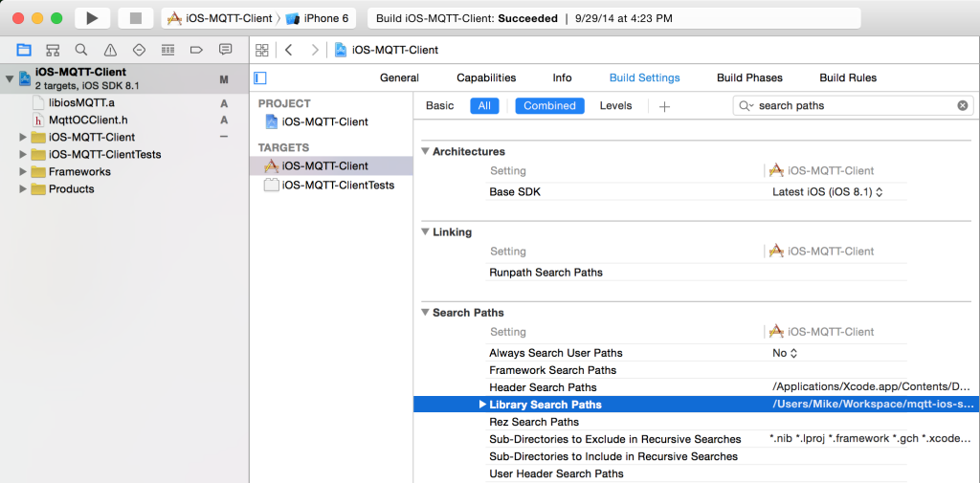Open the Debug navigator icon

click(x=167, y=50)
